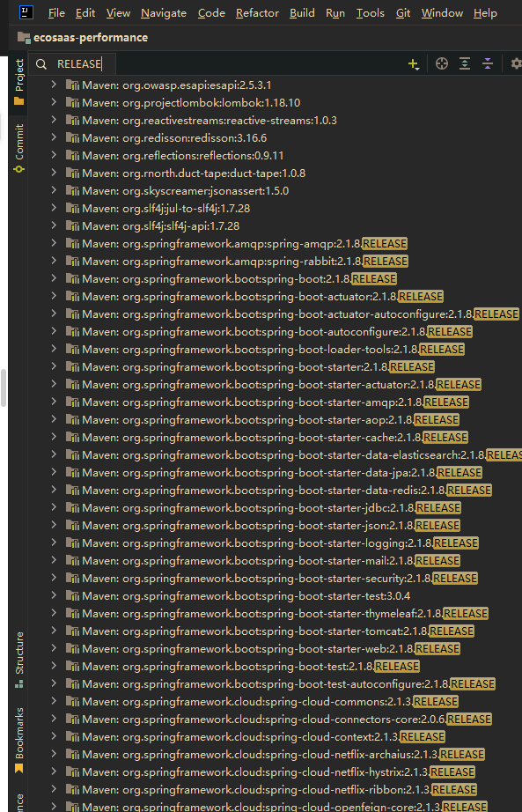Image resolution: width=522 pixels, height=812 pixels.
Task: Expand the reactive-streams:1.0.3 library node
Action: (54, 120)
